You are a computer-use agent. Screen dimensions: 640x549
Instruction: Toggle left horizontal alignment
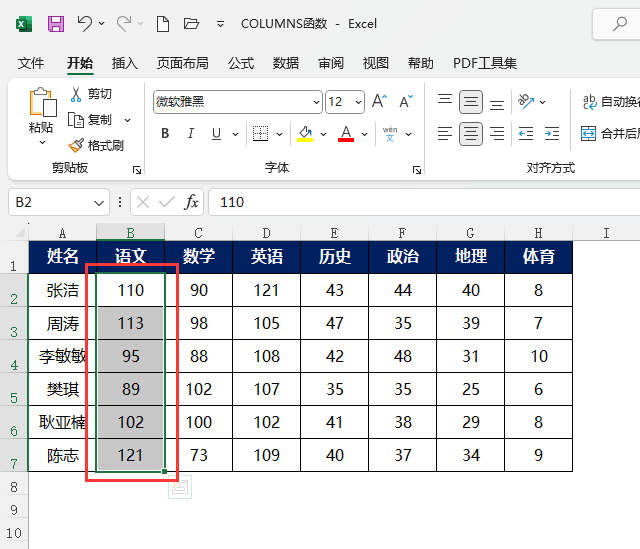coord(445,133)
